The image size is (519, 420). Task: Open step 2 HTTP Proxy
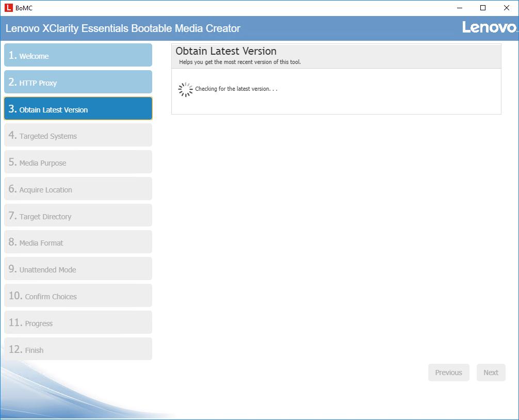(x=78, y=82)
